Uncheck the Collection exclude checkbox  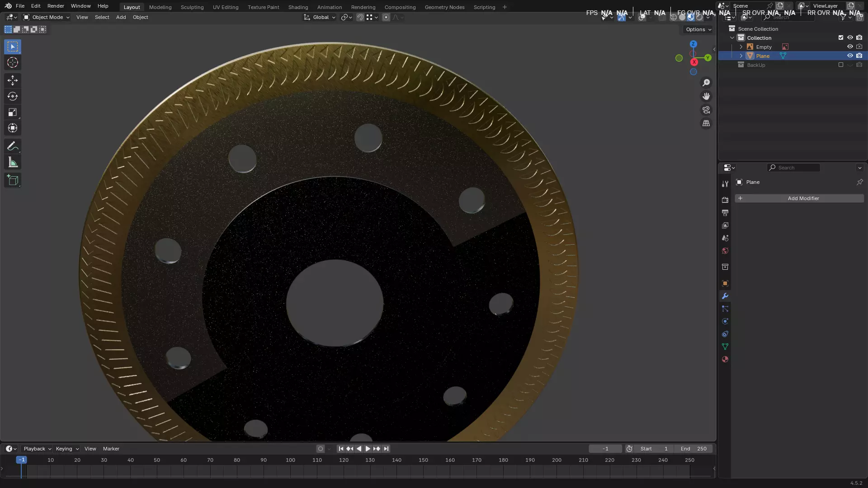(841, 38)
